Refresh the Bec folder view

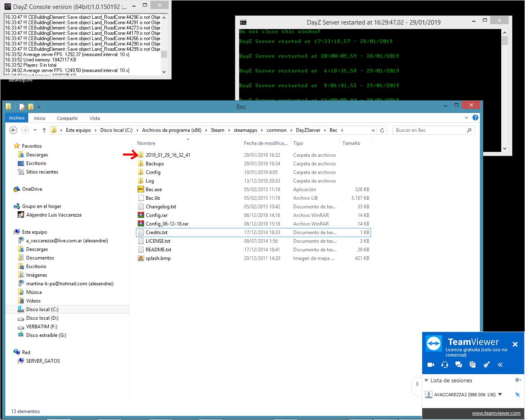coord(382,130)
